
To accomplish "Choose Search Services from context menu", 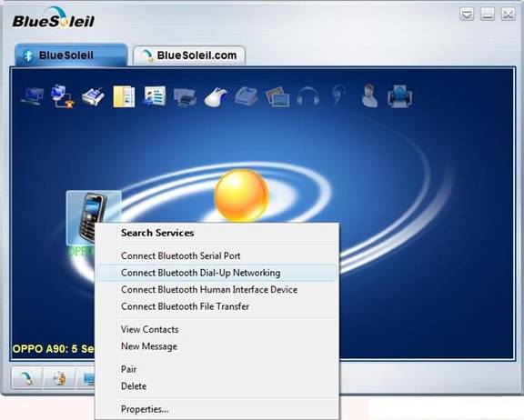I will (157, 233).
